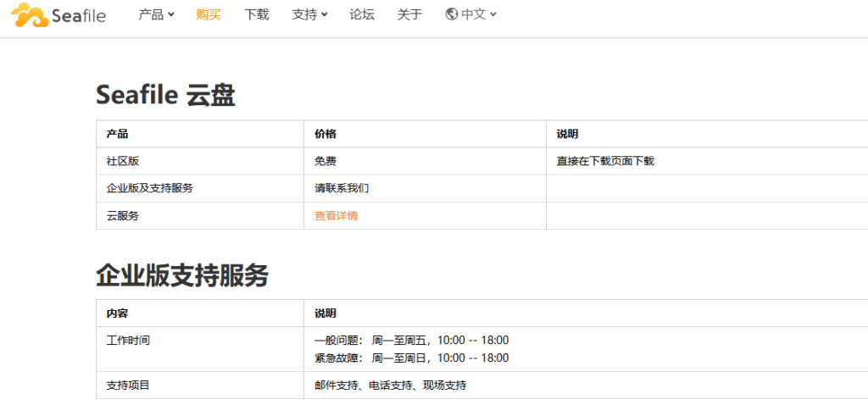This screenshot has width=868, height=416.
Task: Click the Seafile 云盘 heading
Action: coord(165,96)
